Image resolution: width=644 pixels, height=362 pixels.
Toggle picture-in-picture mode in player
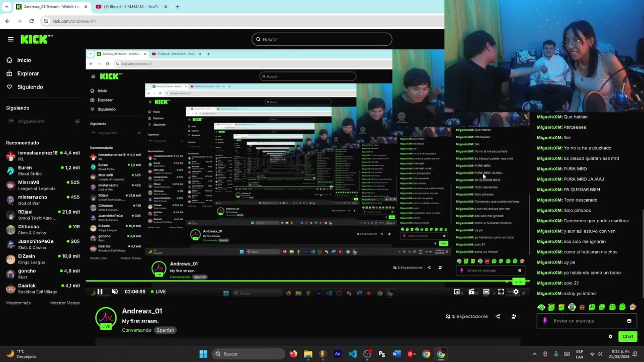457,292
